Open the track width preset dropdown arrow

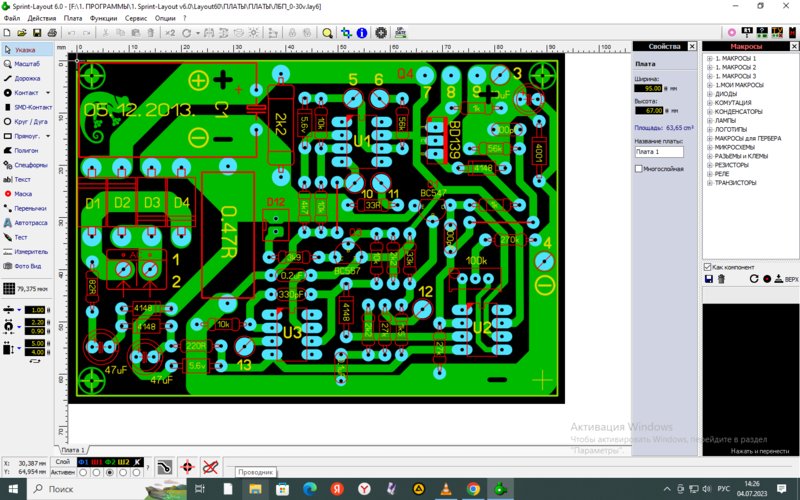coord(19,310)
